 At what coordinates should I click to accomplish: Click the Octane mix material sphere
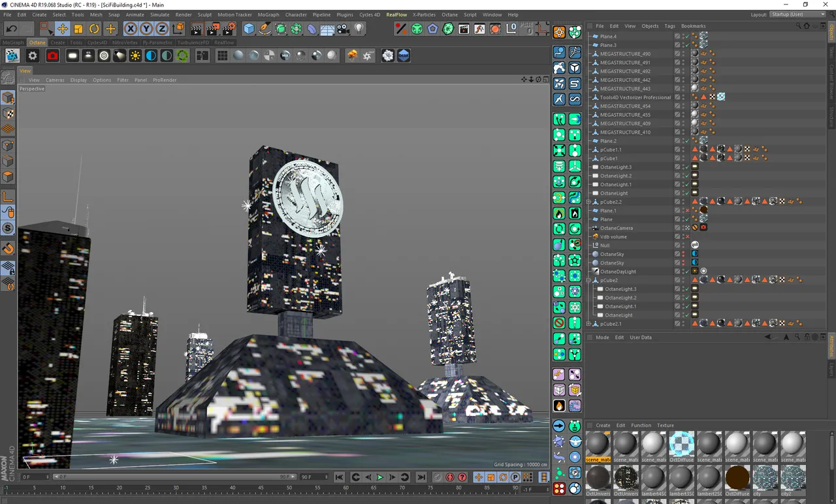point(285,56)
